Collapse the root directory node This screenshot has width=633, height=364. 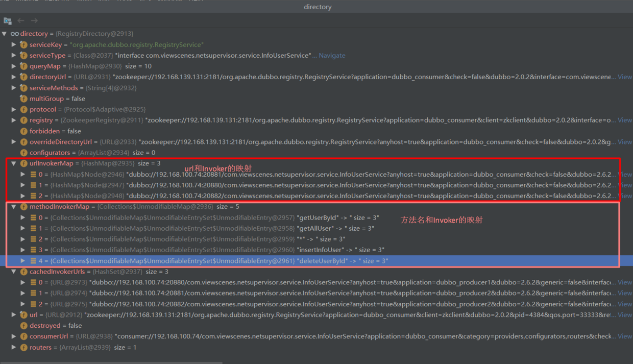tap(5, 34)
